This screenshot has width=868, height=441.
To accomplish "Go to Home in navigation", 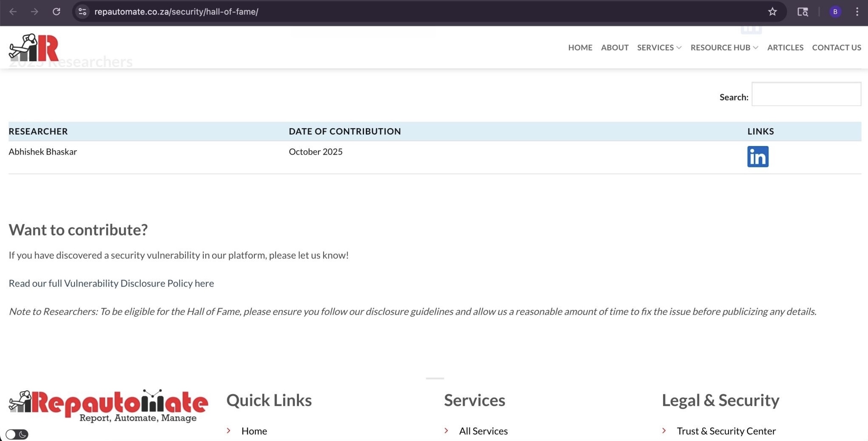I will pos(580,47).
